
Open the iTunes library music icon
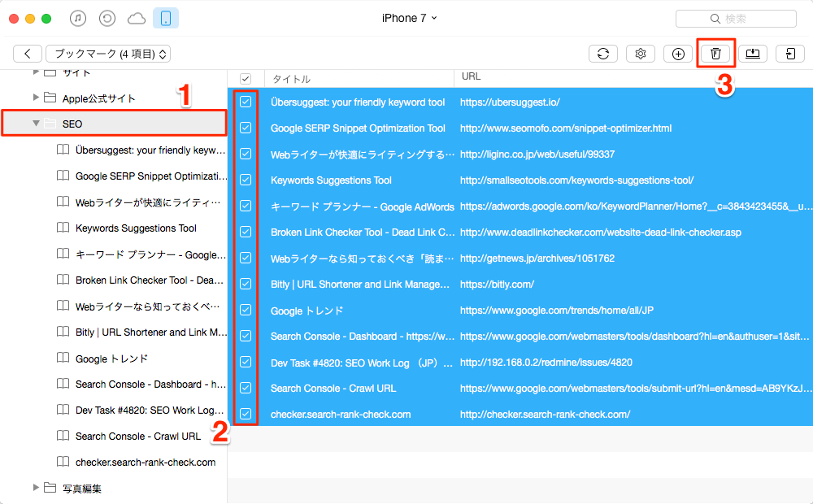pos(78,19)
